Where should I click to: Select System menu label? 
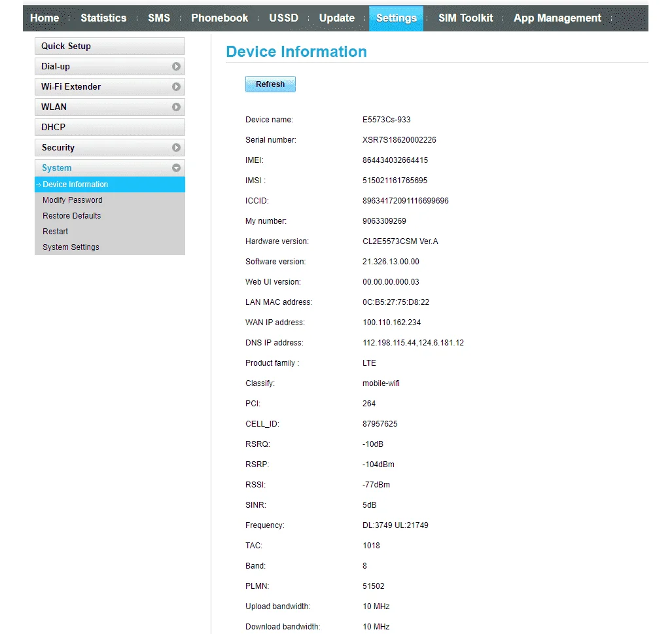pyautogui.click(x=56, y=168)
